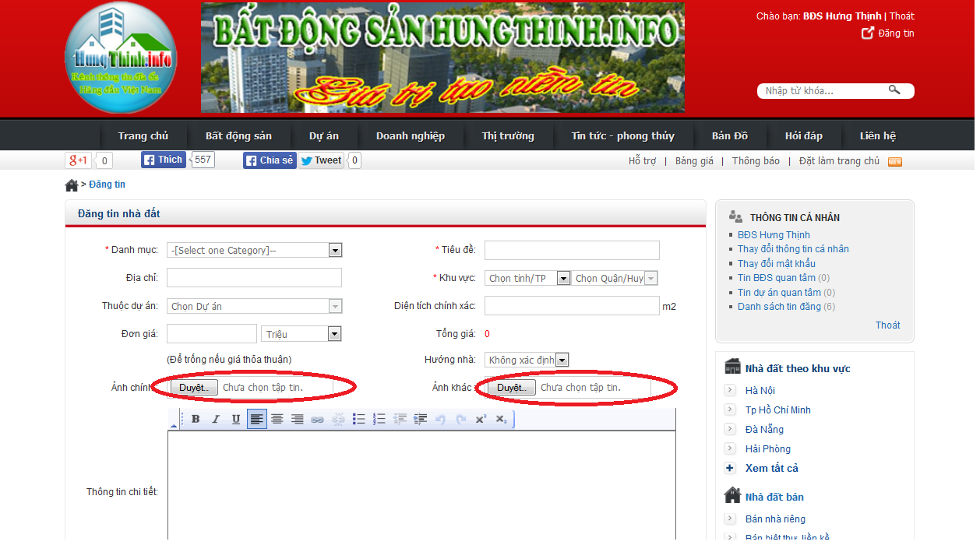The height and width of the screenshot is (545, 980).
Task: Click the search magnifier icon
Action: coord(894,90)
